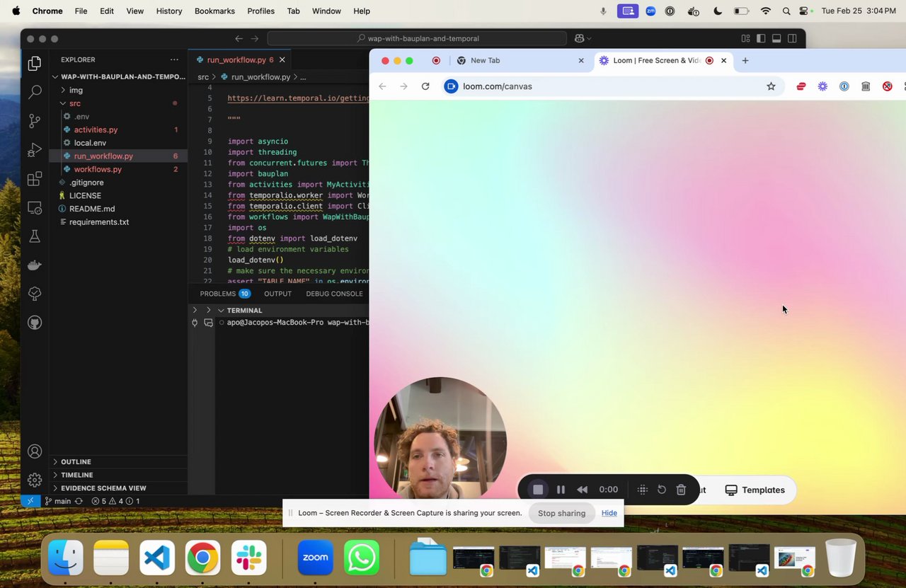Click the main git branch indicator
Viewport: 906px width, 588px height.
click(58, 501)
